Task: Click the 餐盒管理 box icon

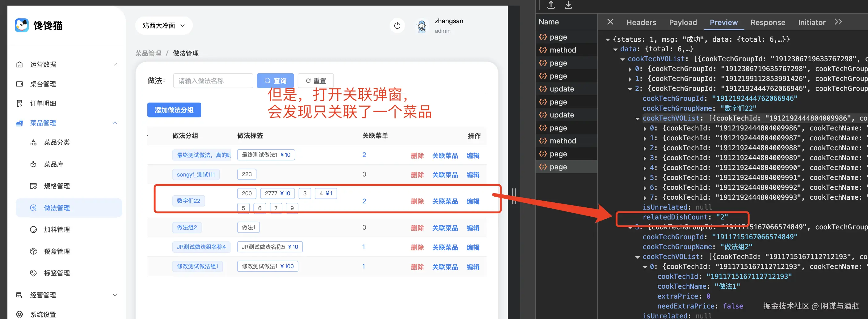Action: click(33, 251)
